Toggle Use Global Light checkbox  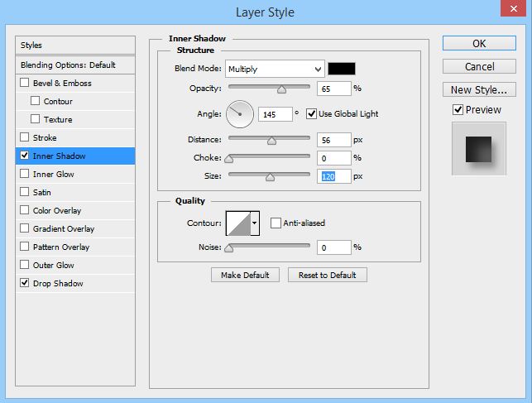coord(311,113)
